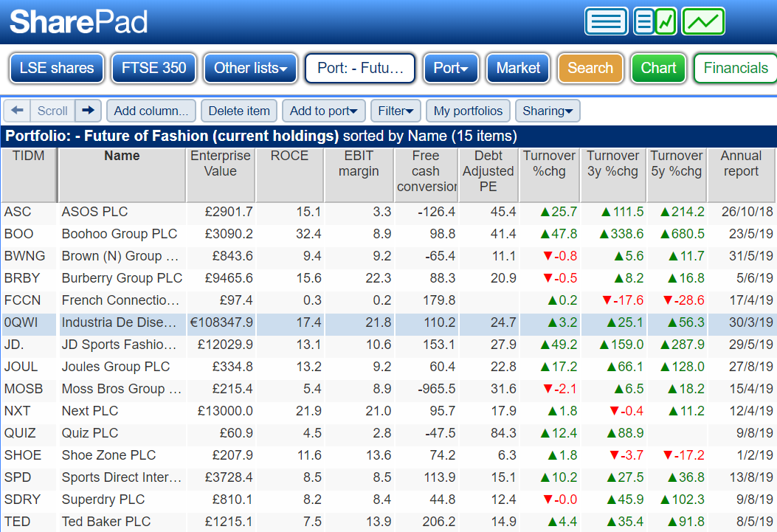Select the Joules Group PLC row
The width and height of the screenshot is (777, 532).
[x=388, y=367]
